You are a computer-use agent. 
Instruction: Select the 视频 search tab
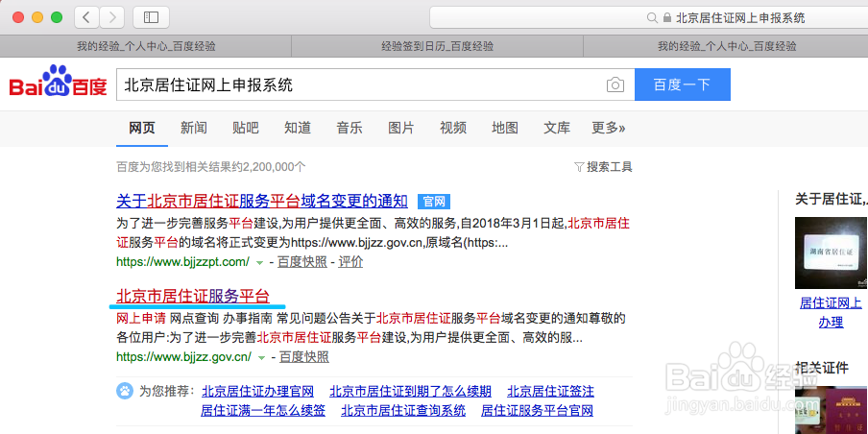(x=453, y=129)
